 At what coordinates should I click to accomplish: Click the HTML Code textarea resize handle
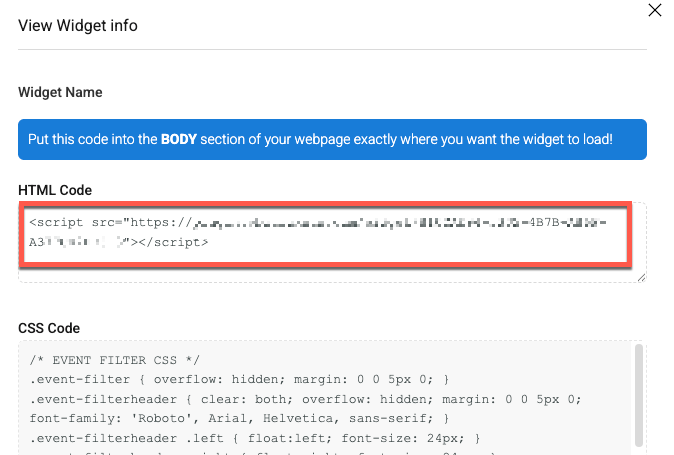[x=641, y=278]
